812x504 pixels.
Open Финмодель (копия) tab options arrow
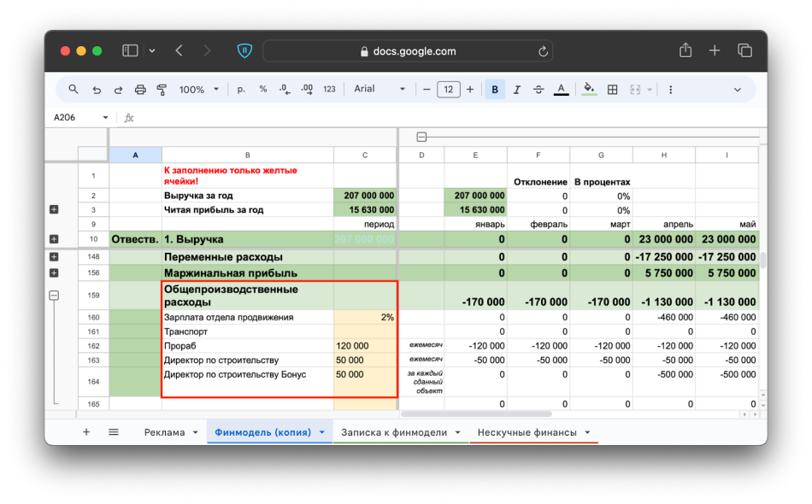click(321, 432)
